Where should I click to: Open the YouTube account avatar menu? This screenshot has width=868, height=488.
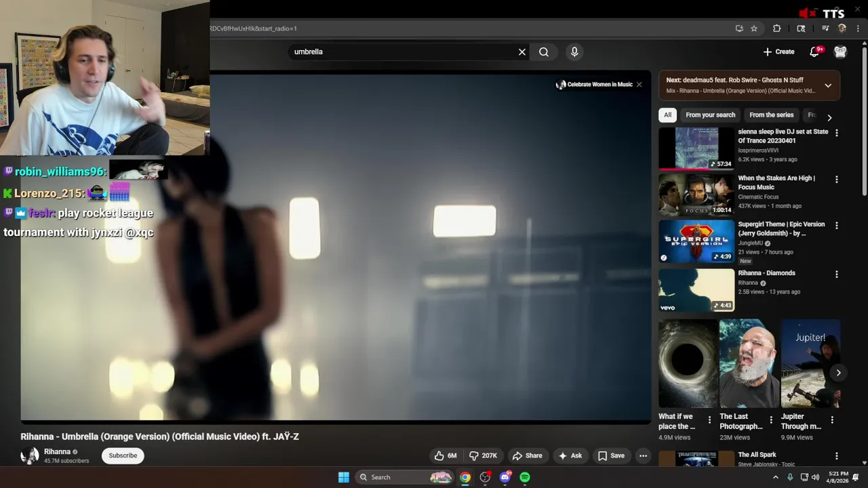pos(840,52)
